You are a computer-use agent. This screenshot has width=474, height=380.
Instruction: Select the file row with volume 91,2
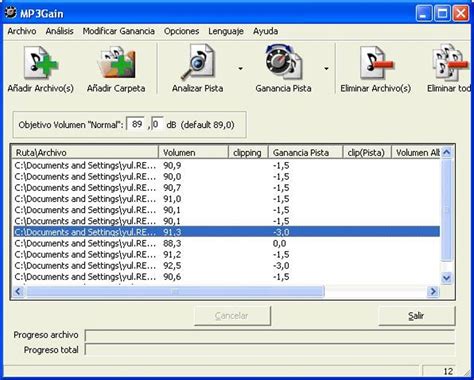[227, 254]
